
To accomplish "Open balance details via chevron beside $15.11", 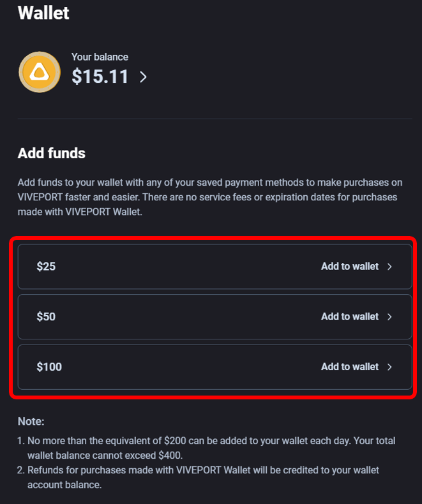I will pos(143,77).
